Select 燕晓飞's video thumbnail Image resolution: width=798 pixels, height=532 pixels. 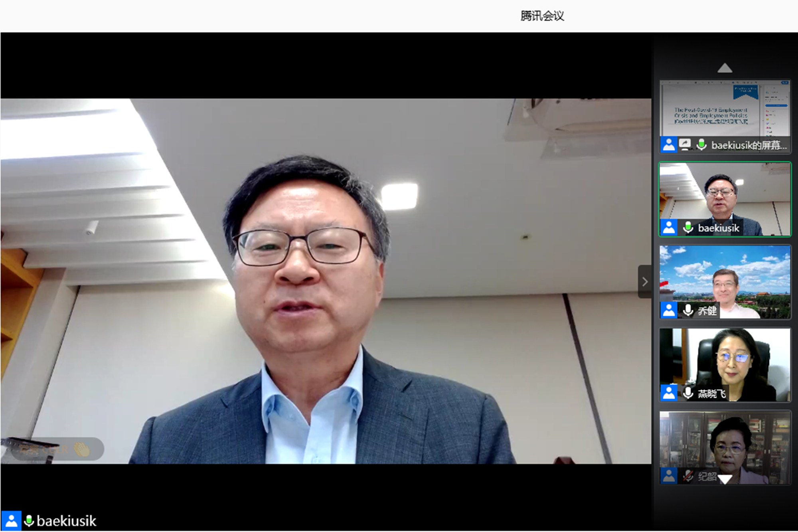coord(724,359)
